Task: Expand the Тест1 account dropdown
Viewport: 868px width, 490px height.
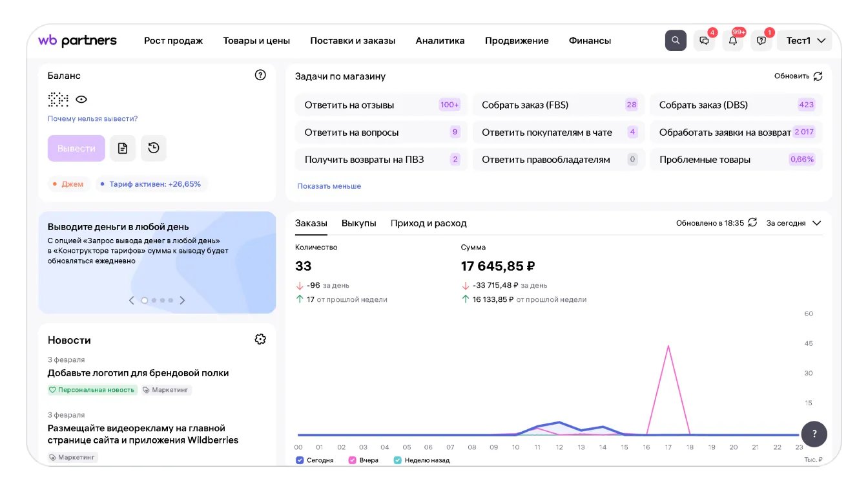Action: point(805,41)
